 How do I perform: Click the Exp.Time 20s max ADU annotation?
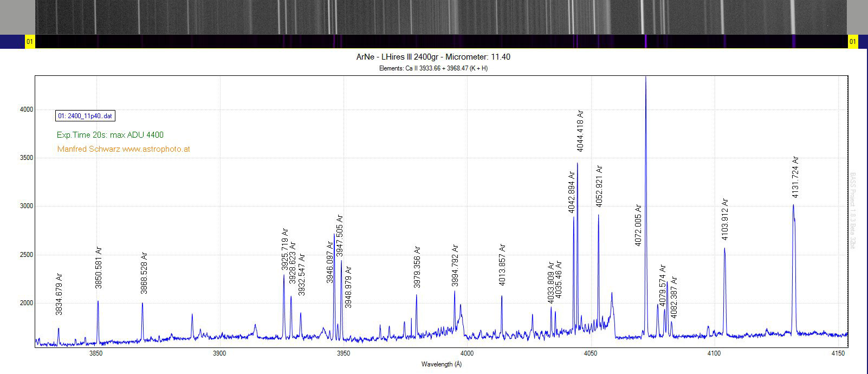(110, 135)
